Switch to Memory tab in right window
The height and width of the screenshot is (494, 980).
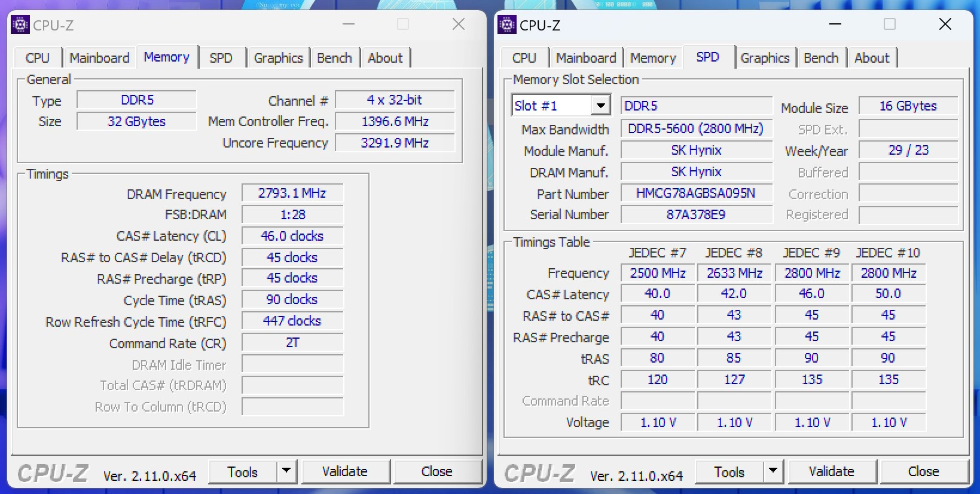[x=654, y=58]
